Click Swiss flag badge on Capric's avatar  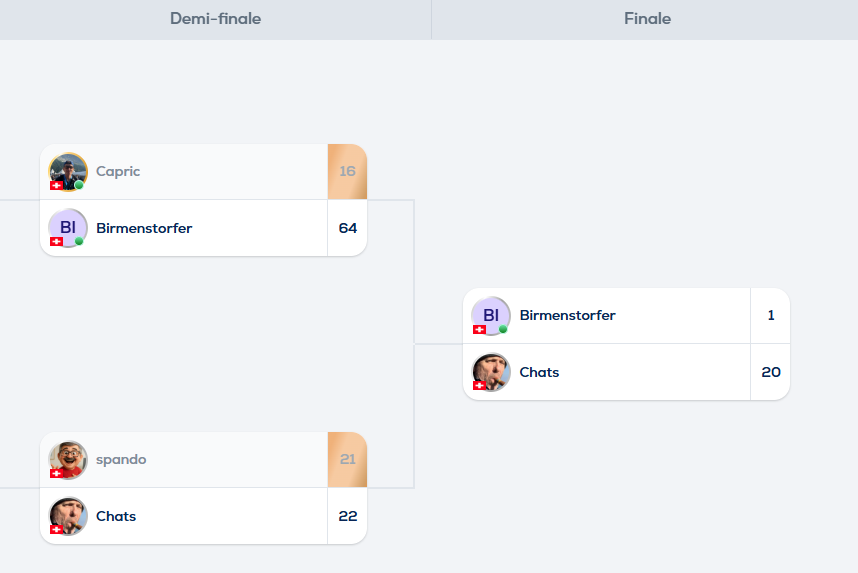pyautogui.click(x=56, y=186)
